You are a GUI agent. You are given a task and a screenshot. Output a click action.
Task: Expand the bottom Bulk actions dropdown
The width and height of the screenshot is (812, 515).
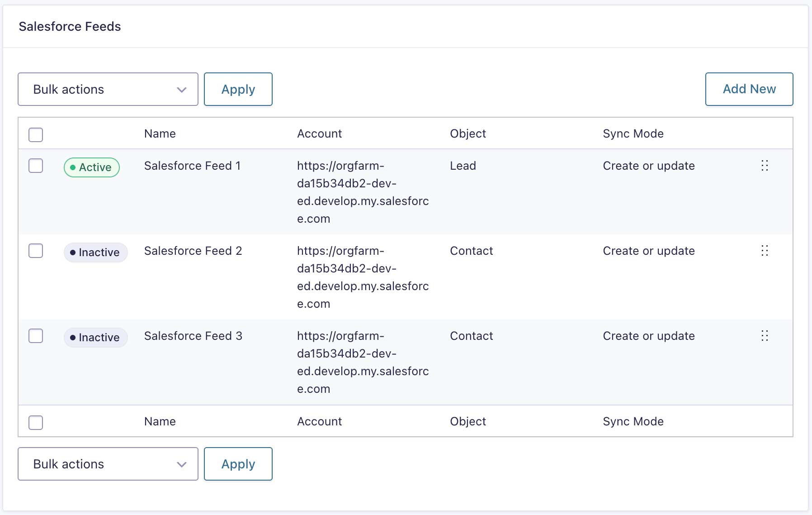(x=108, y=464)
